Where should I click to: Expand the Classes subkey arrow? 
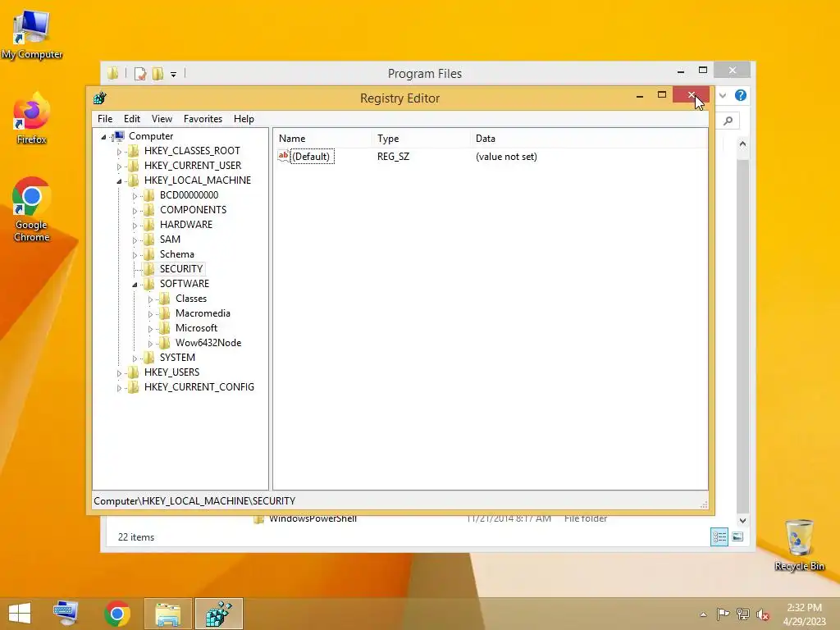pos(150,299)
